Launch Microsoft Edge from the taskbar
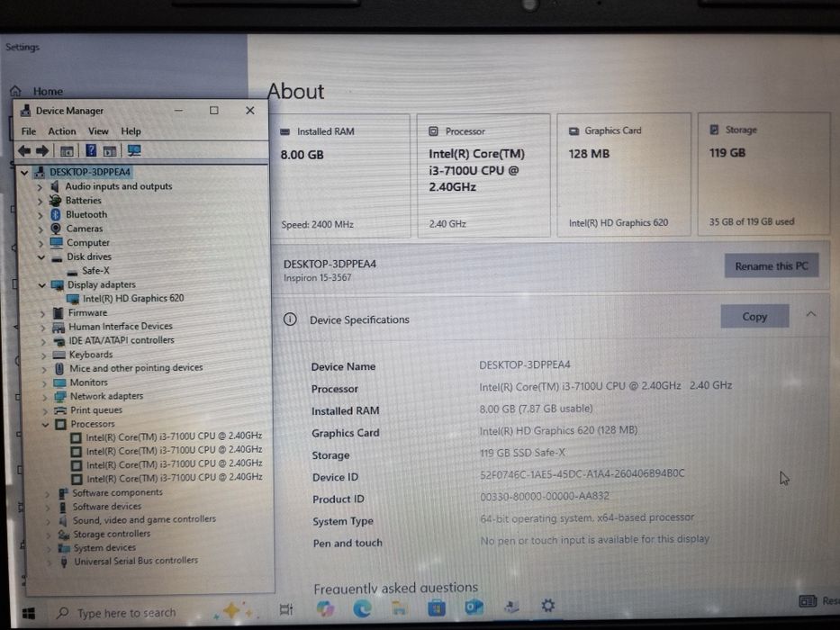The width and height of the screenshot is (840, 630). (362, 608)
